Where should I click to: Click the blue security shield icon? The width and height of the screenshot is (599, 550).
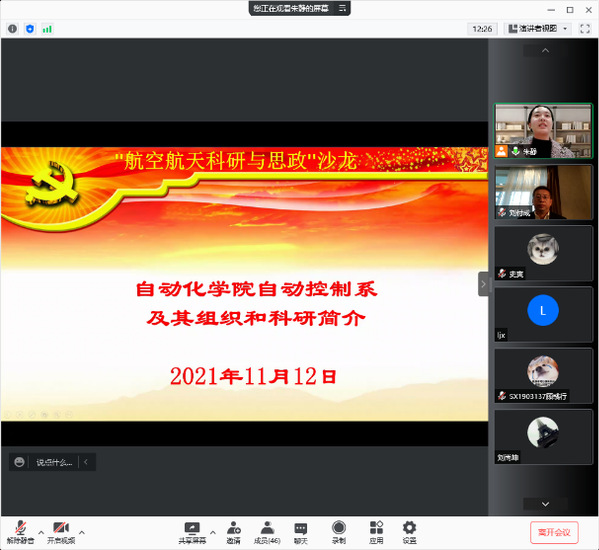point(30,29)
